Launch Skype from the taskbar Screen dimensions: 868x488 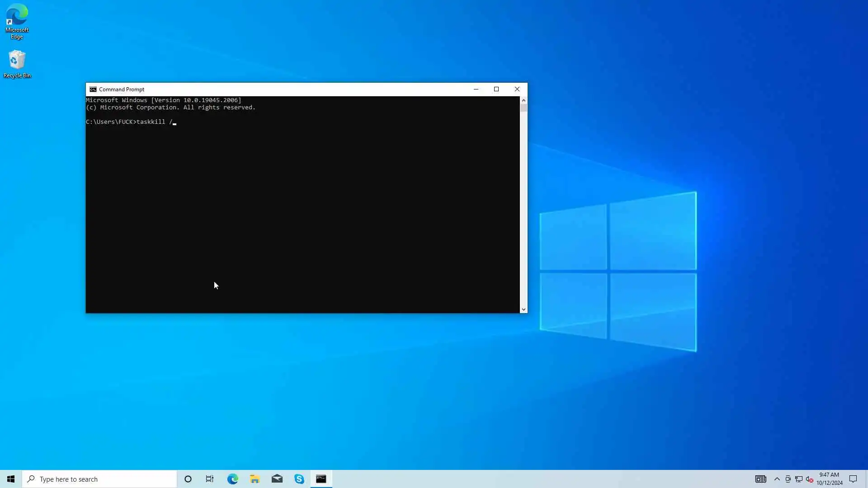click(299, 479)
